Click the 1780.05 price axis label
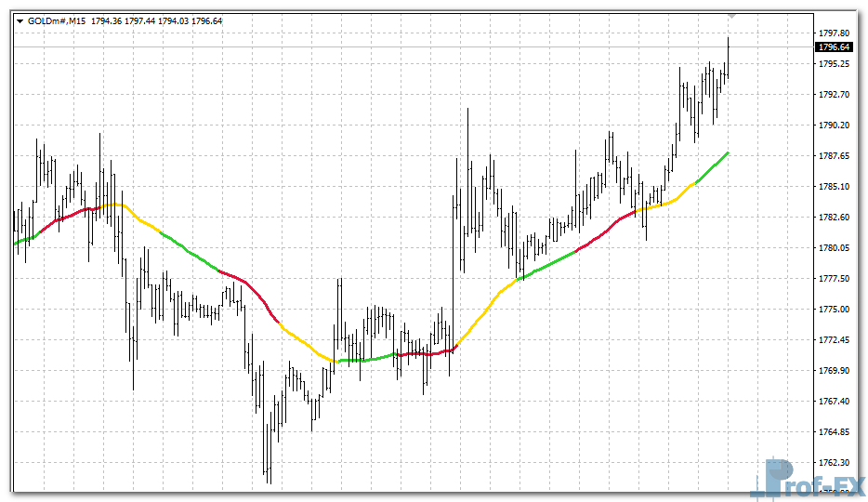Viewport: 868px width, 502px height. coord(835,247)
